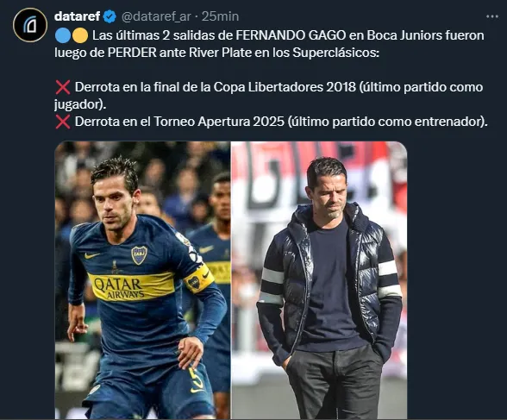Click the Qatar Airways sponsor band in the photo
Image resolution: width=507 pixels, height=420 pixels.
click(131, 286)
